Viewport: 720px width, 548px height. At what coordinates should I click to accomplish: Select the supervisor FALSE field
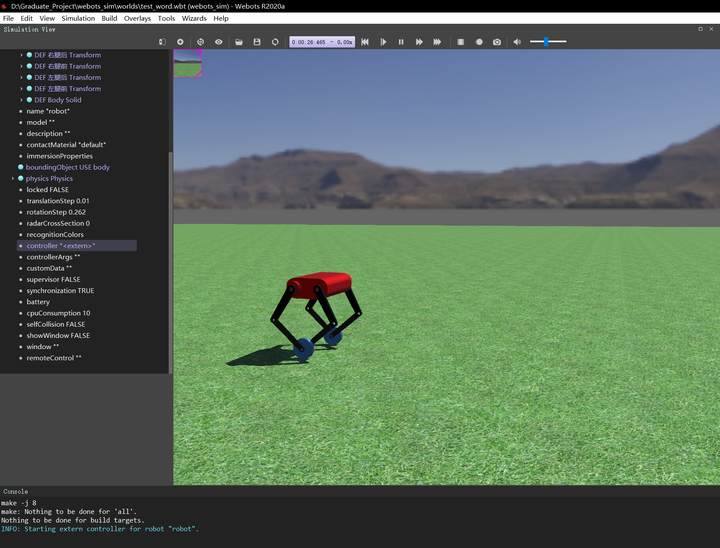coord(53,279)
